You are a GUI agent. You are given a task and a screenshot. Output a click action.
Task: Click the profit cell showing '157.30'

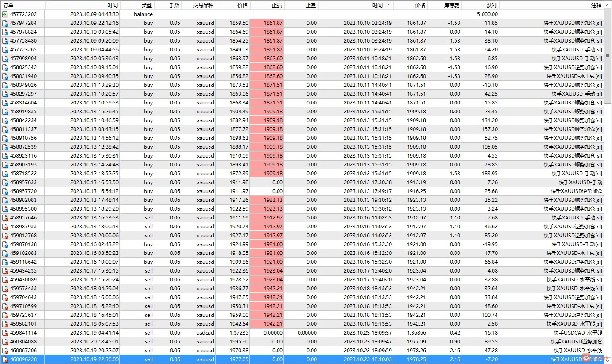[490, 129]
